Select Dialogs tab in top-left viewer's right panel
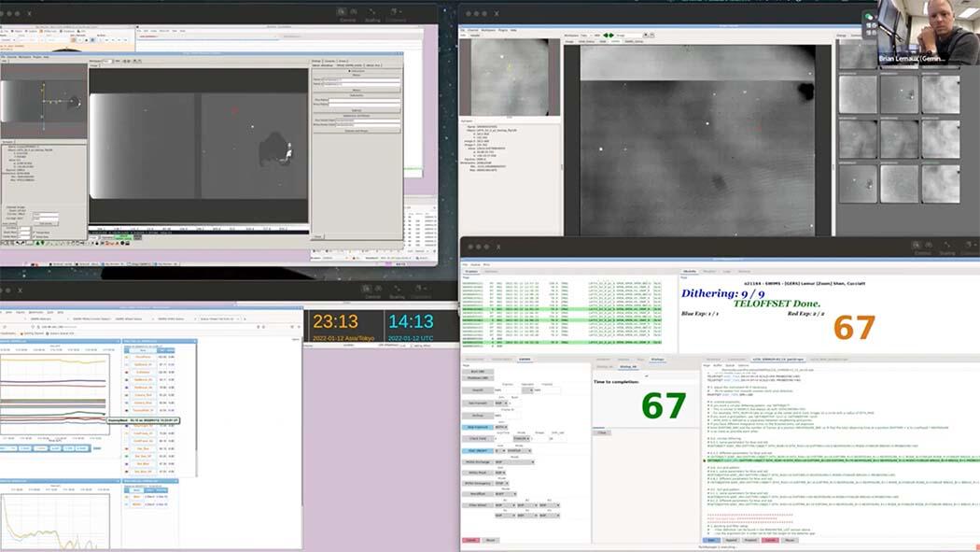 coord(316,62)
